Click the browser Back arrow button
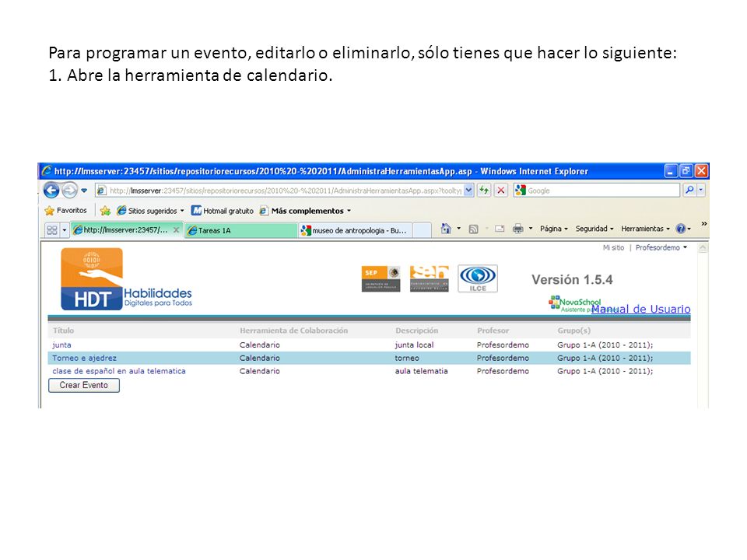747x560 pixels. coord(51,191)
